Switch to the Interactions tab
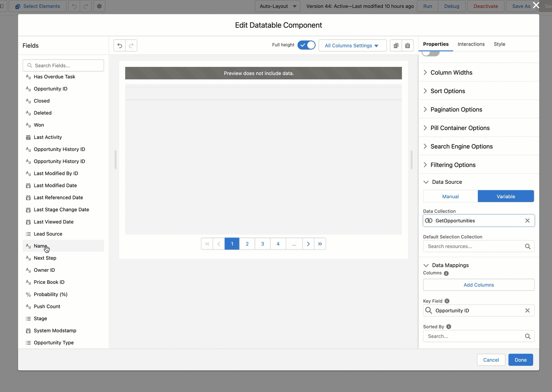 (x=471, y=44)
